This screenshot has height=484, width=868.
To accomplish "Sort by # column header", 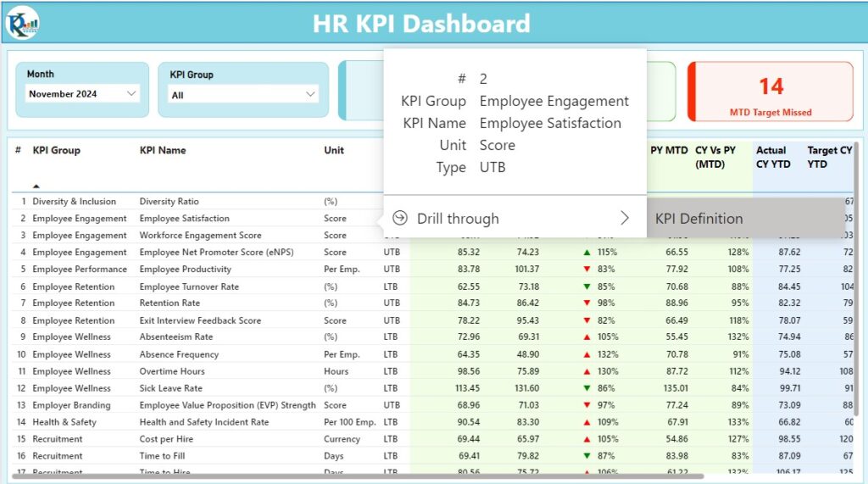I will (x=19, y=150).
